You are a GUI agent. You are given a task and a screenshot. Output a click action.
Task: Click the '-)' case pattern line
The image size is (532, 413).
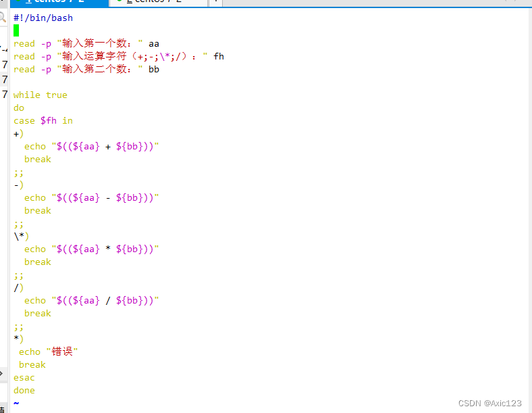[x=18, y=185]
